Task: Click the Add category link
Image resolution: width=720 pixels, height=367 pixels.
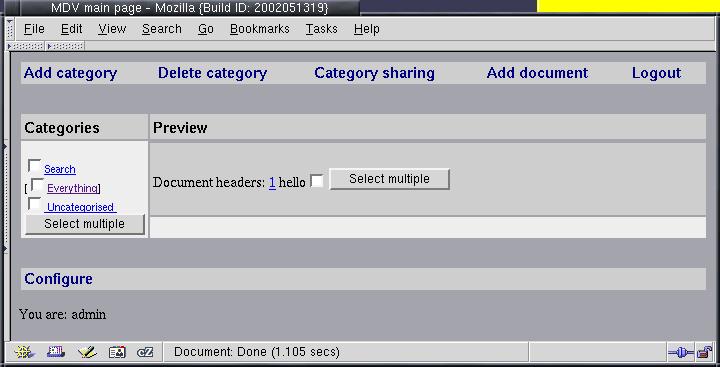Action: (x=70, y=73)
